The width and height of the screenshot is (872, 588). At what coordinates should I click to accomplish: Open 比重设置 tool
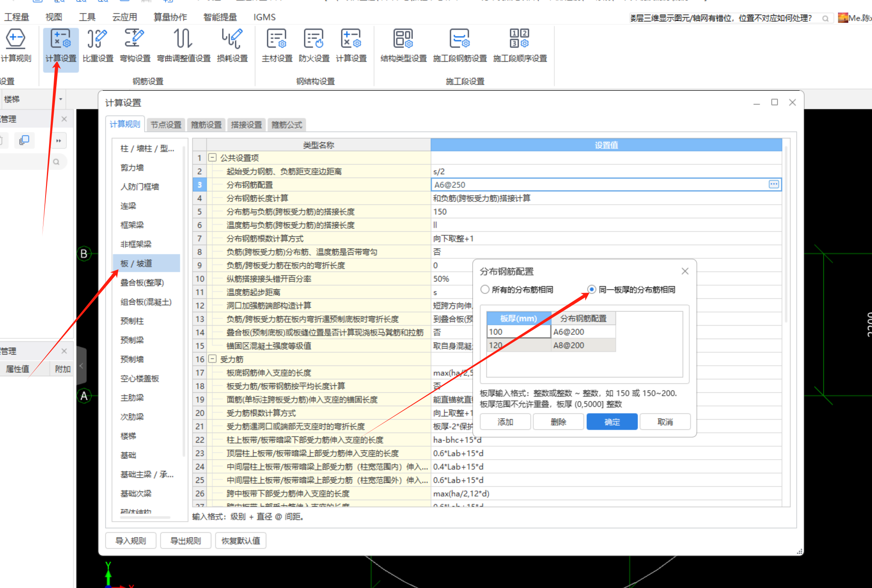pos(98,46)
